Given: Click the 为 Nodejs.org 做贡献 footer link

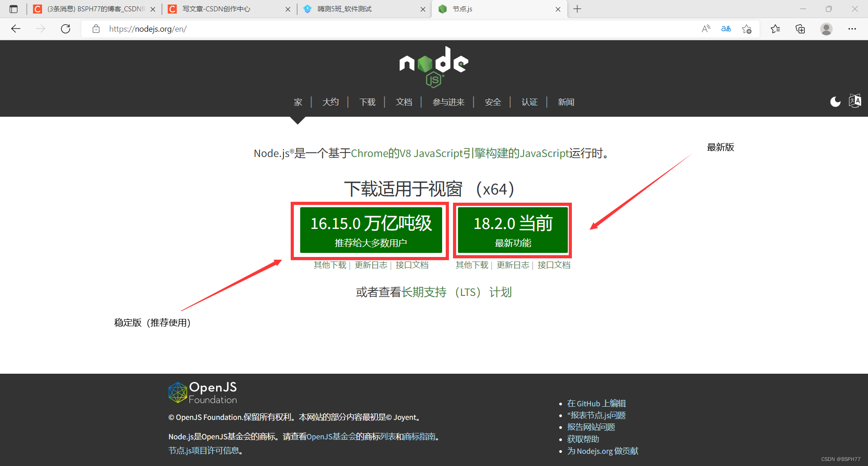Looking at the screenshot, I should tap(602, 451).
